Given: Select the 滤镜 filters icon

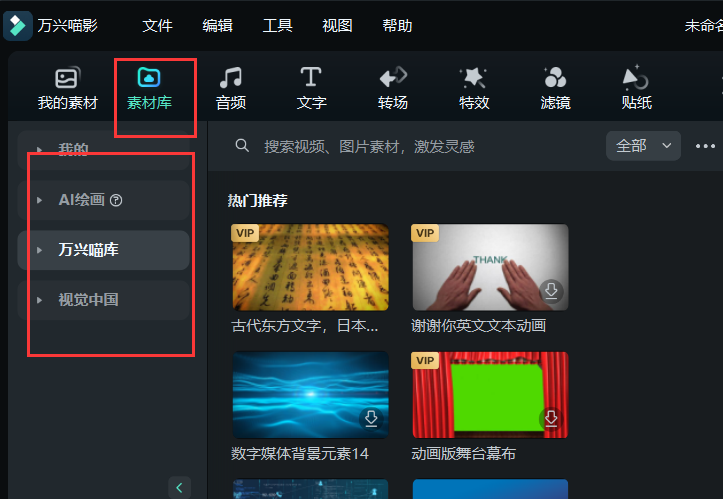Looking at the screenshot, I should click(555, 77).
